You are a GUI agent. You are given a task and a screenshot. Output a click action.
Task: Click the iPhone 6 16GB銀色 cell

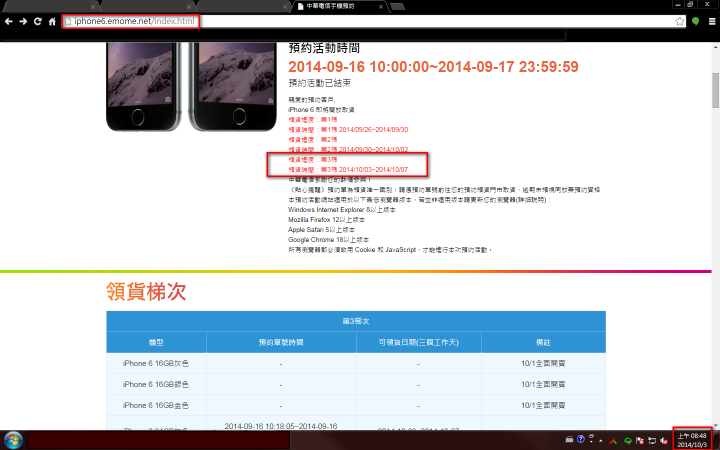click(x=156, y=384)
